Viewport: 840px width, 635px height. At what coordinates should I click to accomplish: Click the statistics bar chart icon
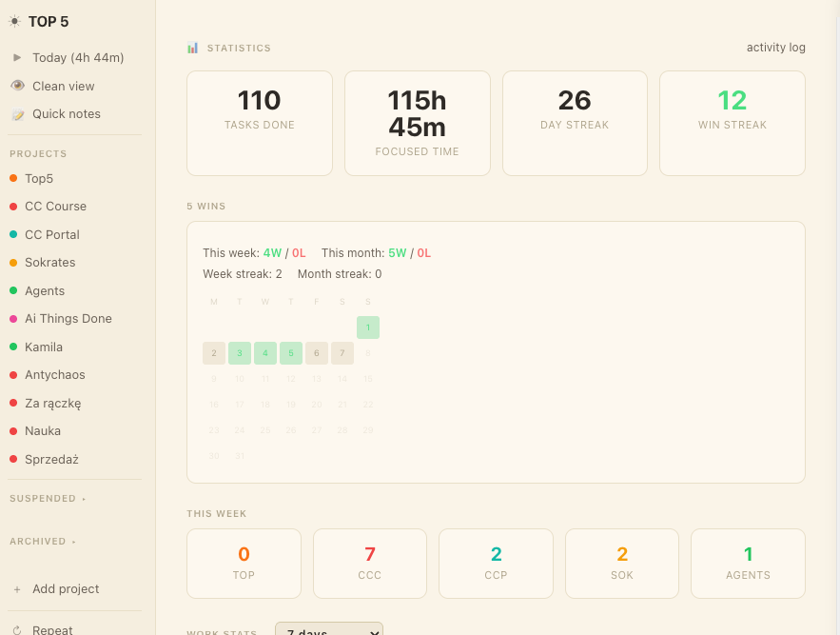click(193, 48)
